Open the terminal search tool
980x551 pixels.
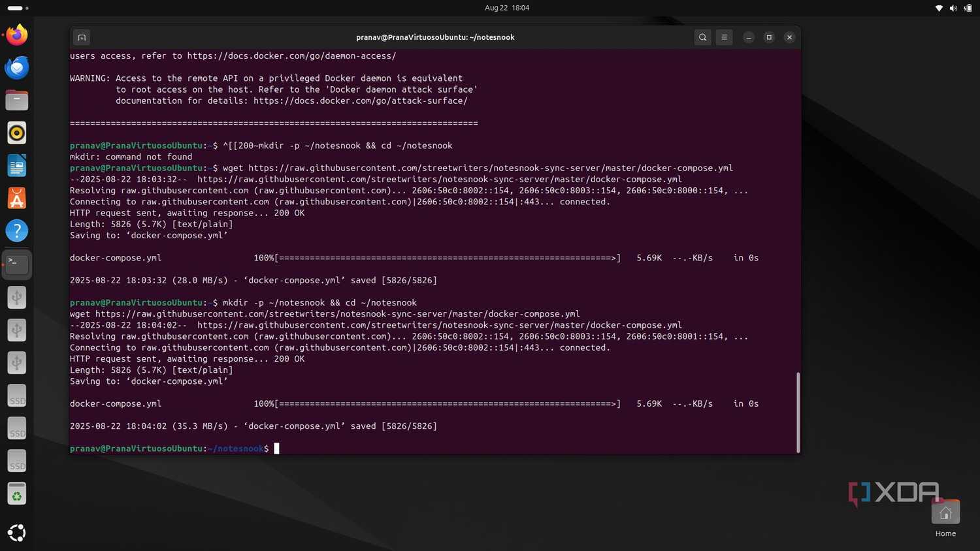coord(702,37)
